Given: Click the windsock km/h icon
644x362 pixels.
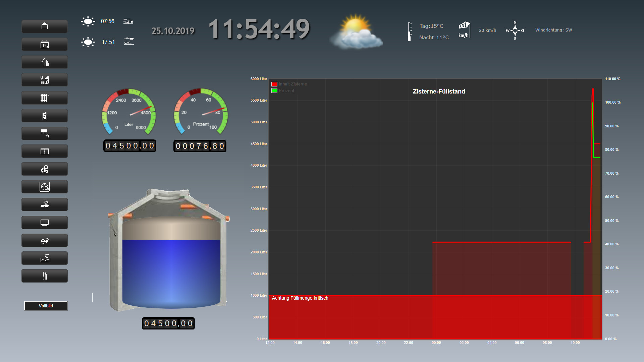Looking at the screenshot, I should (465, 30).
